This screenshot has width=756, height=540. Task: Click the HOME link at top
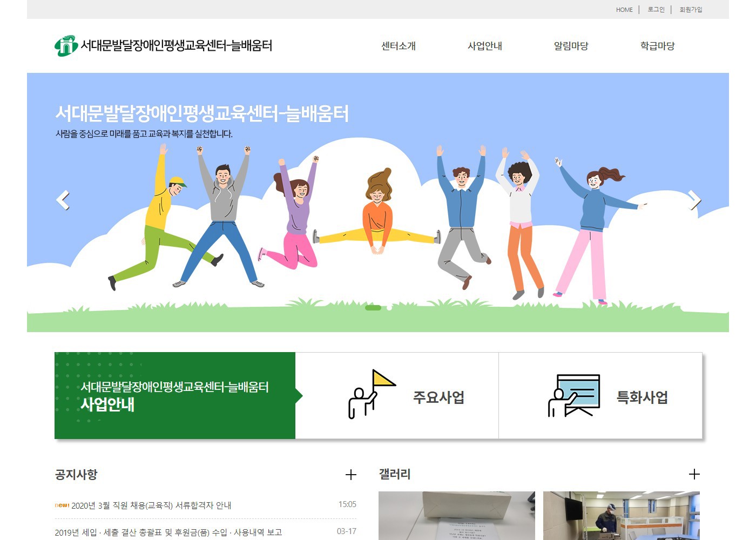(x=624, y=10)
